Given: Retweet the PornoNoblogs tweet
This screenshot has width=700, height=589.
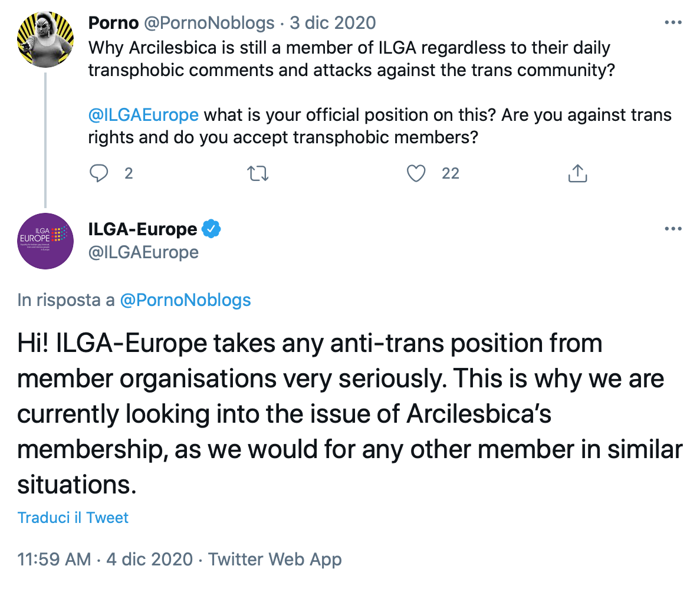Looking at the screenshot, I should 258,173.
